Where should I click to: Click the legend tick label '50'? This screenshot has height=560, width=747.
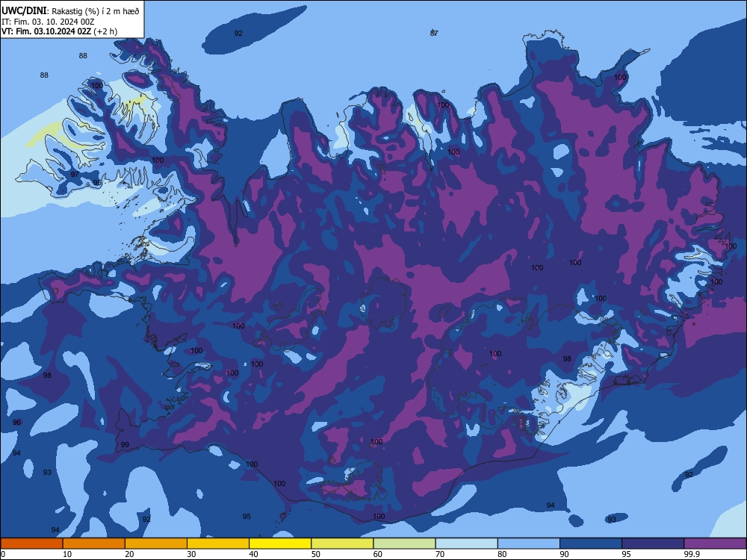click(x=316, y=554)
